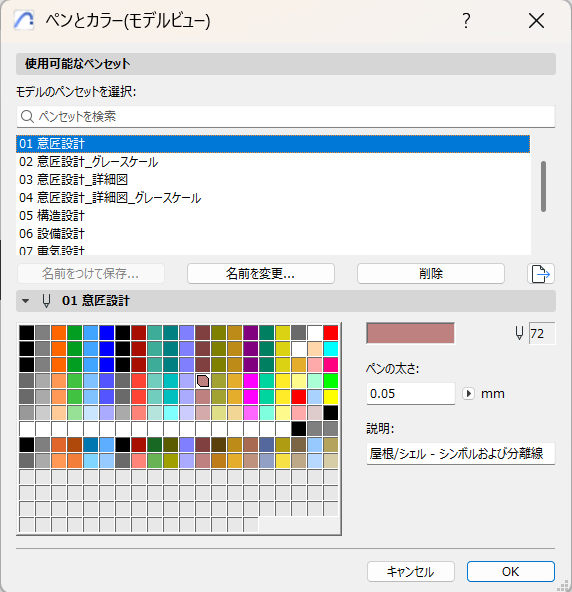Click the 削除 button
572x592 pixels.
tap(431, 273)
